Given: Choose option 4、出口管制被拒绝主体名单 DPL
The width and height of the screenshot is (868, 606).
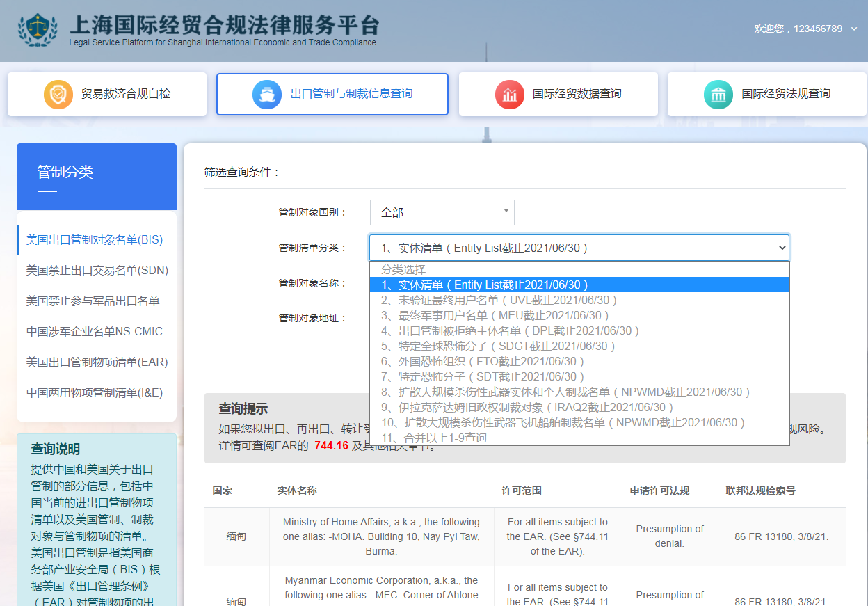Looking at the screenshot, I should point(579,330).
